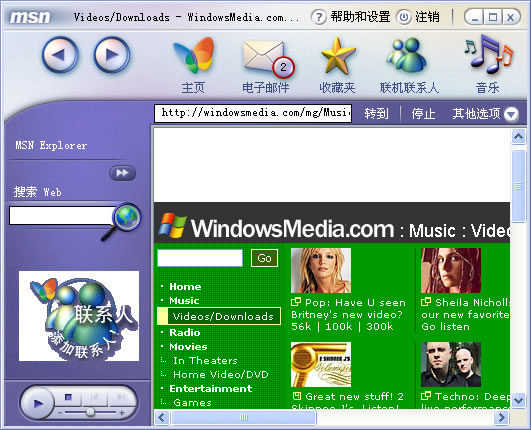Maximize the MSN Explorer window
Image resolution: width=531 pixels, height=430 pixels.
(493, 17)
